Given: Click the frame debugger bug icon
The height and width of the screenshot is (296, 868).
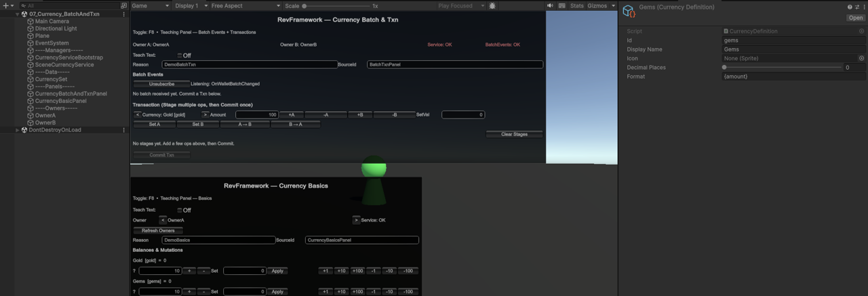Looking at the screenshot, I should tap(492, 5).
